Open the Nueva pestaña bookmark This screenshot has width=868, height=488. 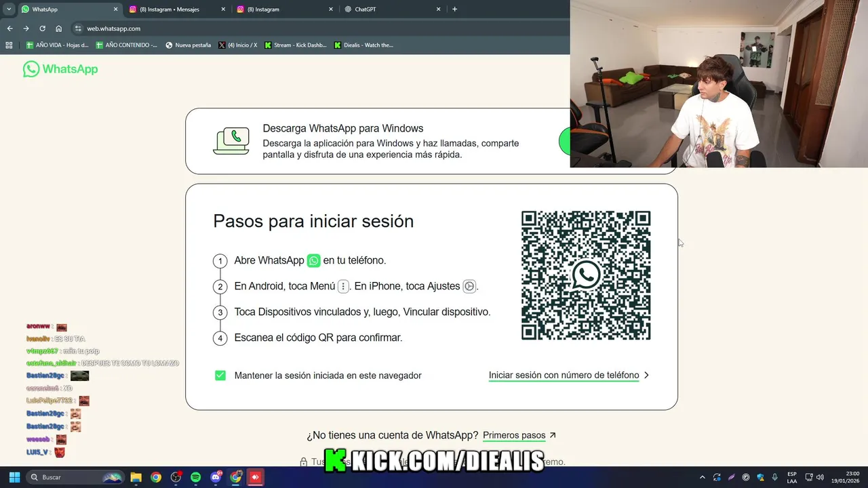pos(188,45)
